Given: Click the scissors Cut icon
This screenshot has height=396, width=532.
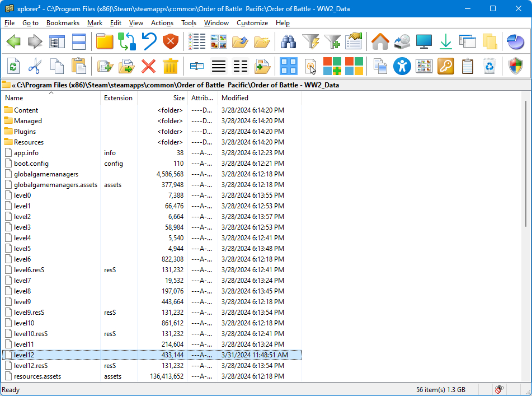Looking at the screenshot, I should click(35, 66).
